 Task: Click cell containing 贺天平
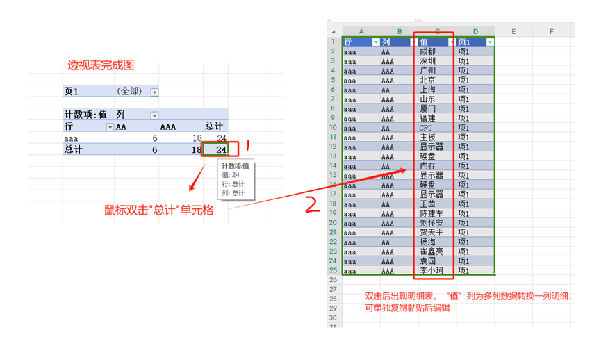coord(437,233)
